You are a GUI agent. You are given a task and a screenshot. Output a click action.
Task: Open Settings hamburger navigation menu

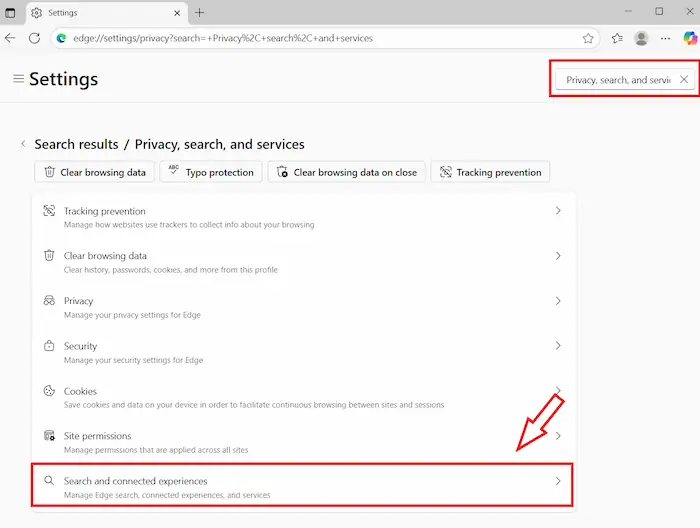coord(18,79)
